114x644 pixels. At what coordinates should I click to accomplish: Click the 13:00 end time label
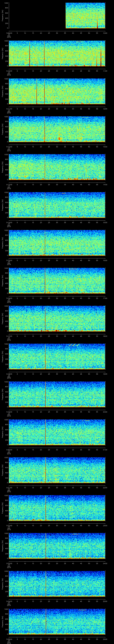click(105, 147)
